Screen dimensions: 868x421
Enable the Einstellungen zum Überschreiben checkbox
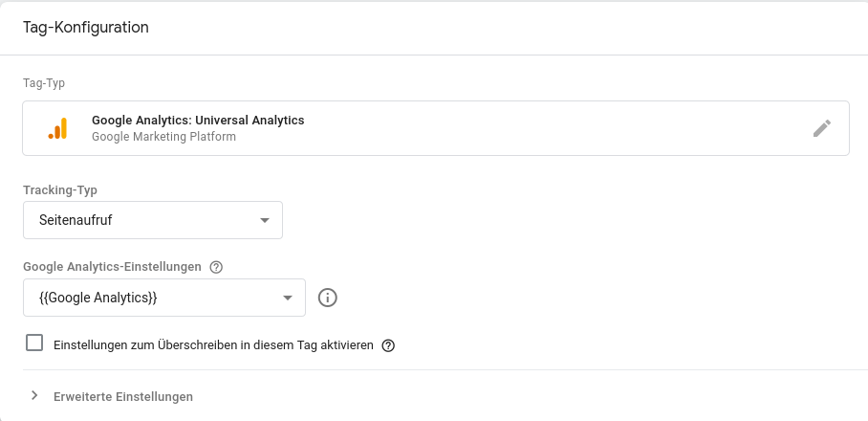pos(34,343)
